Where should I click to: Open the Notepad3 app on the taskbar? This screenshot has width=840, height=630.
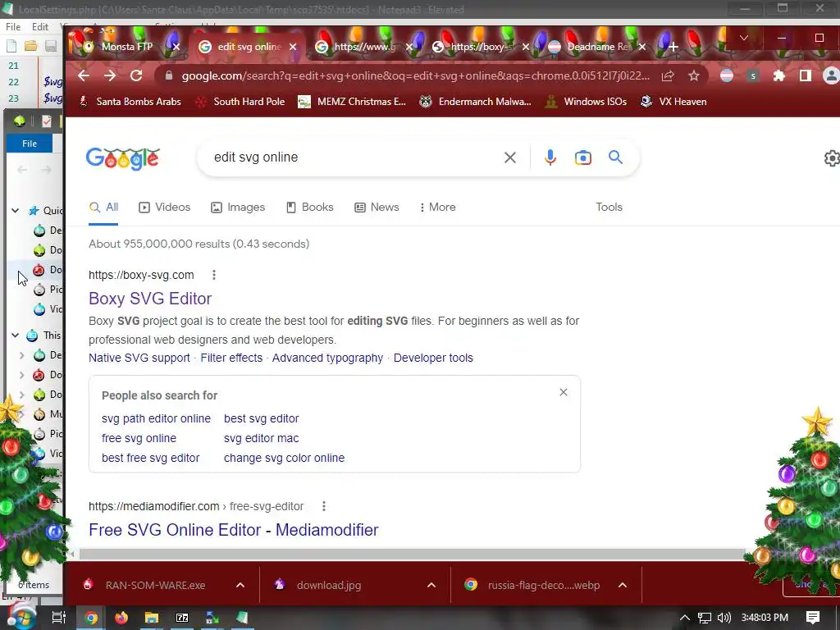(x=242, y=618)
